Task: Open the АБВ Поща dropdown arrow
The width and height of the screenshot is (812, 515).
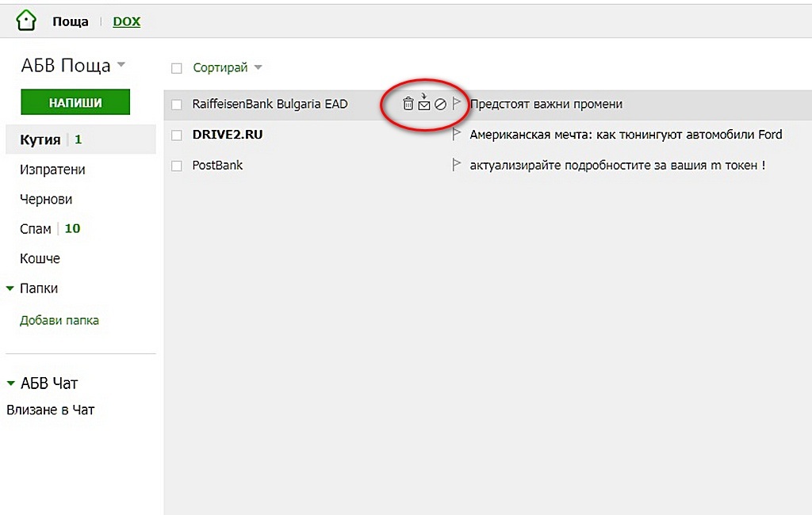Action: [121, 65]
